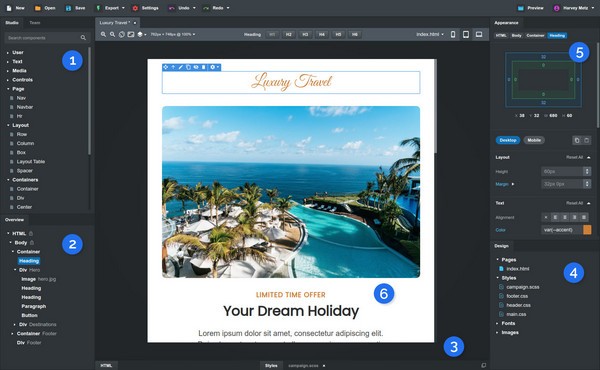Viewport: 600px width, 370px height.
Task: Click the image preview icon in canvas toolbar
Action: tap(131, 34)
